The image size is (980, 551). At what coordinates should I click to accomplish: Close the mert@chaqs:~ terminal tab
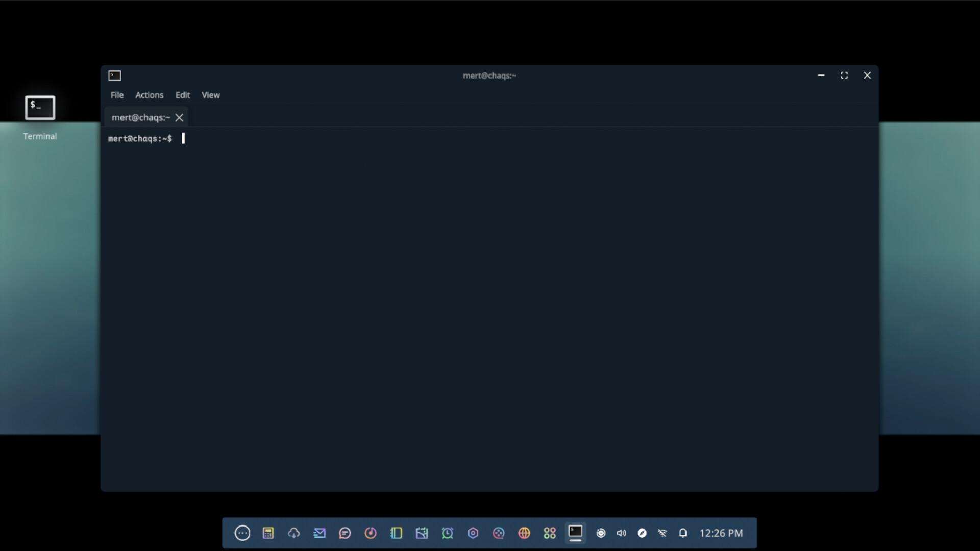click(x=179, y=117)
